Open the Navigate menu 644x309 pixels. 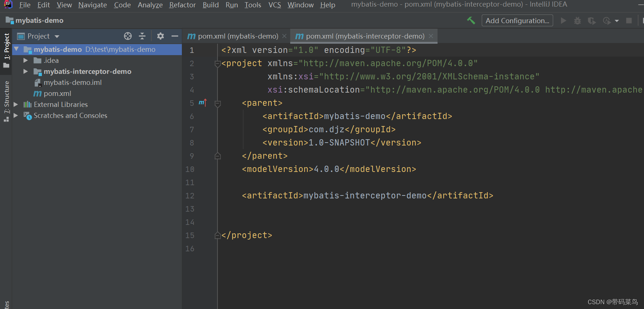(93, 5)
